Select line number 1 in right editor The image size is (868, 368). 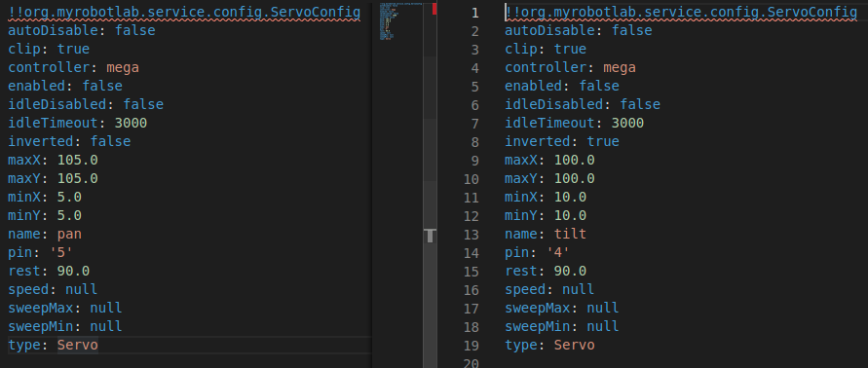(x=474, y=13)
